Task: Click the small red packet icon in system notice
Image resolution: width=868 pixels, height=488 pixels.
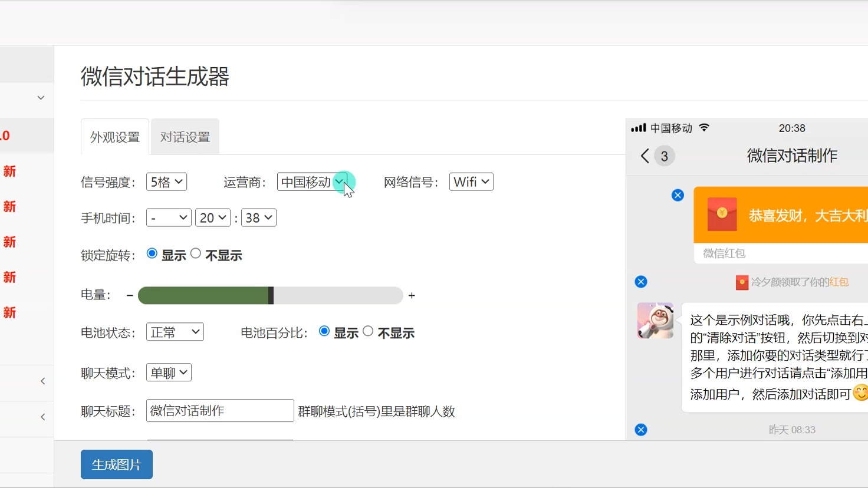Action: coord(742,282)
